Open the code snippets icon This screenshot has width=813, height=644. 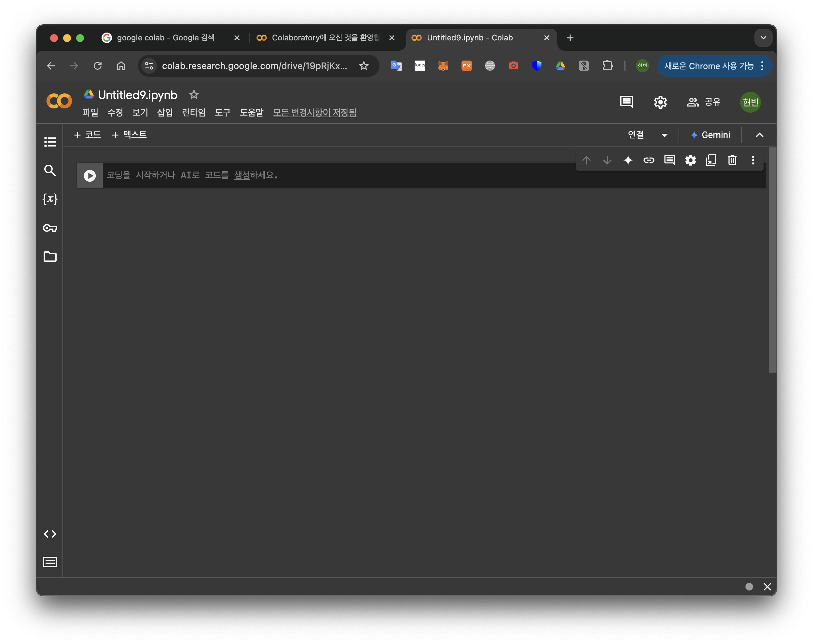click(x=50, y=534)
